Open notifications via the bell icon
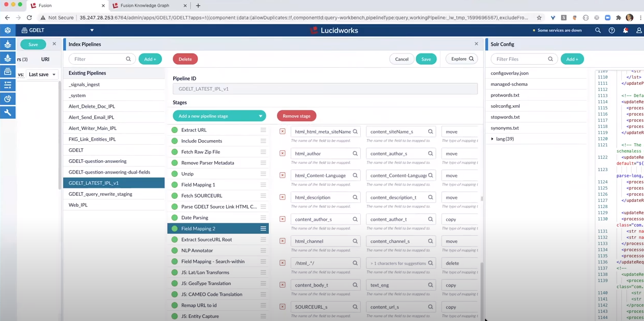644x321 pixels. click(625, 30)
